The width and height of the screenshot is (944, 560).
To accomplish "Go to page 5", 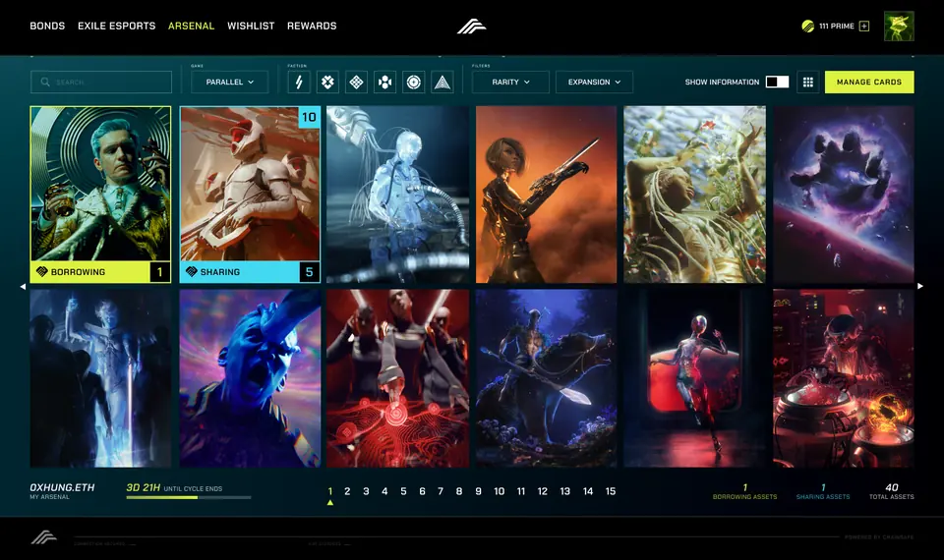I will [x=403, y=491].
